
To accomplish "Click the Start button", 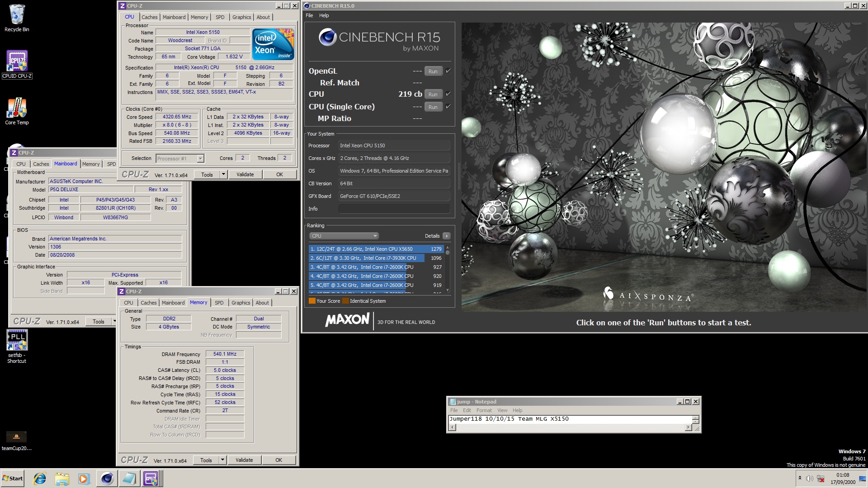I will click(x=13, y=479).
